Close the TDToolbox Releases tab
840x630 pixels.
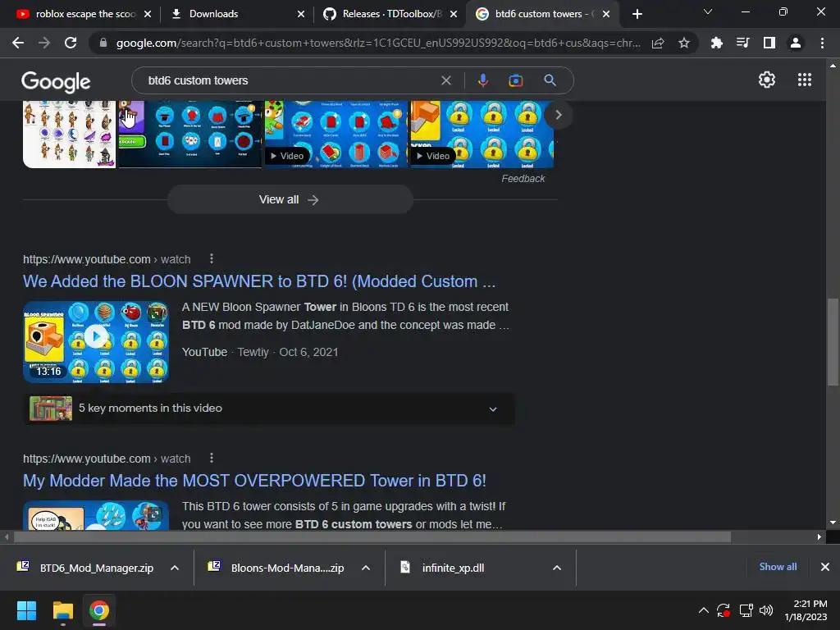click(x=454, y=14)
